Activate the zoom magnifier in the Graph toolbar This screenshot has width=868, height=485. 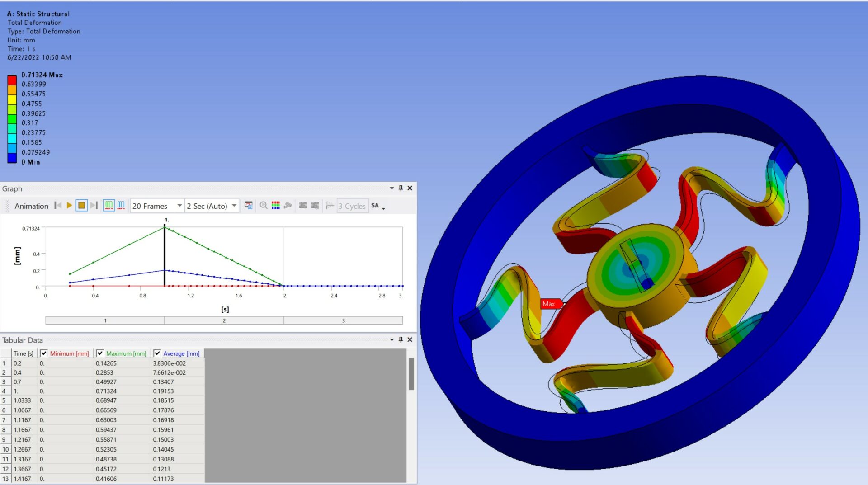(x=264, y=206)
